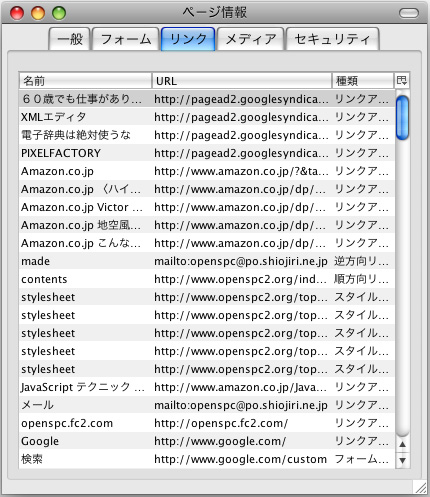Switch to the 一般 tab
Image resolution: width=430 pixels, height=497 pixels.
(70, 39)
